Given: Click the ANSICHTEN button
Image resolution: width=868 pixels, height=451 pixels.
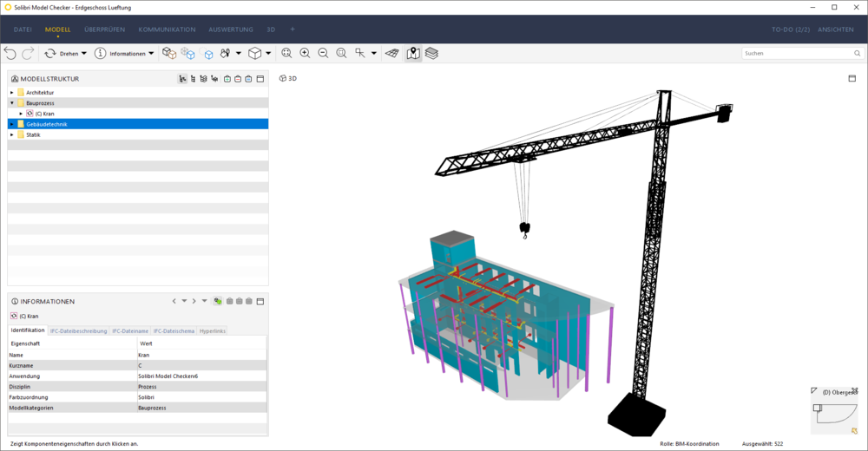Looking at the screenshot, I should click(x=835, y=29).
